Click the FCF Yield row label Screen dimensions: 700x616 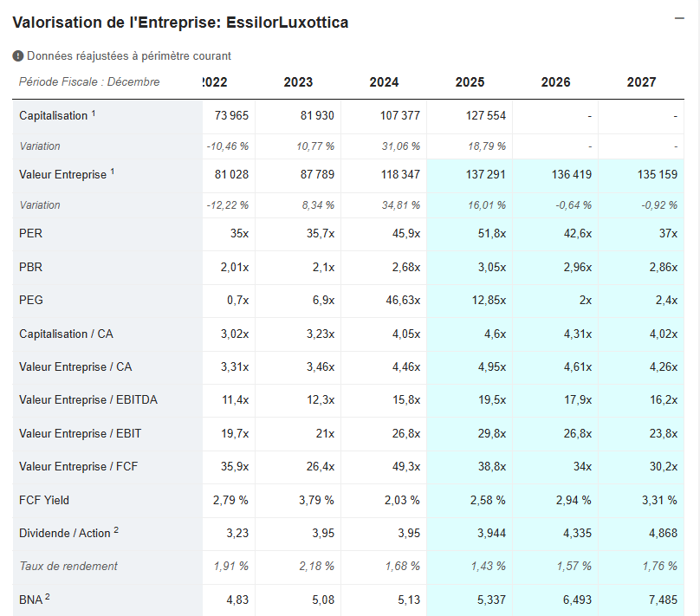[x=44, y=500]
